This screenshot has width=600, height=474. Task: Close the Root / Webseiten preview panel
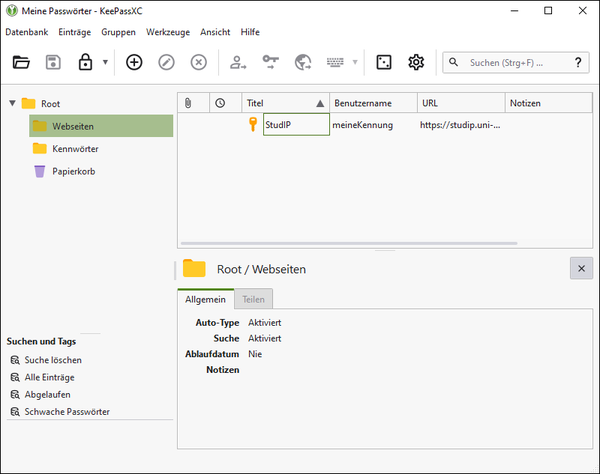[581, 268]
